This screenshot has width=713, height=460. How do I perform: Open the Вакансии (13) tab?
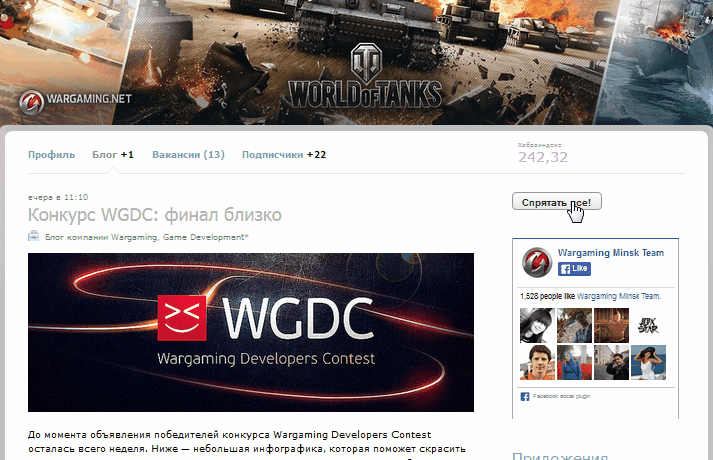point(188,155)
